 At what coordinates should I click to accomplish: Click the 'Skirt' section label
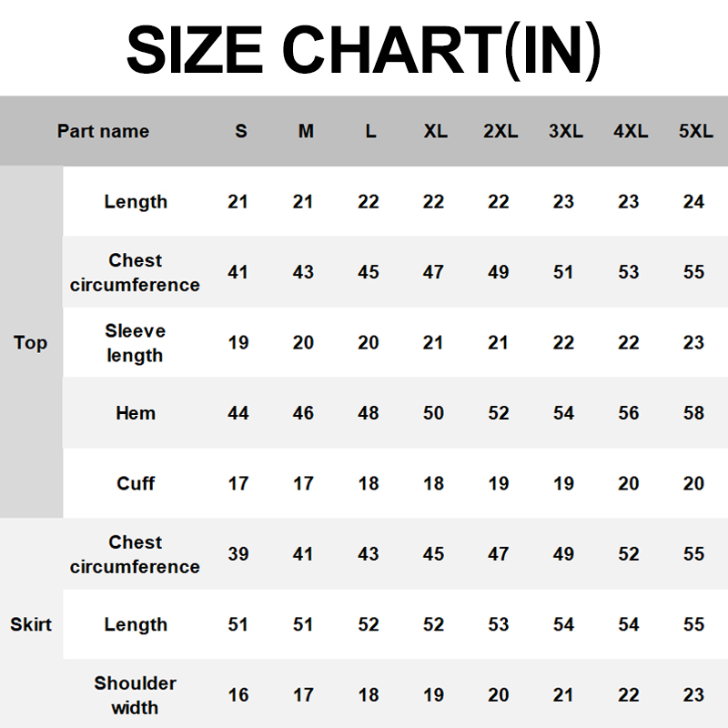(x=31, y=625)
